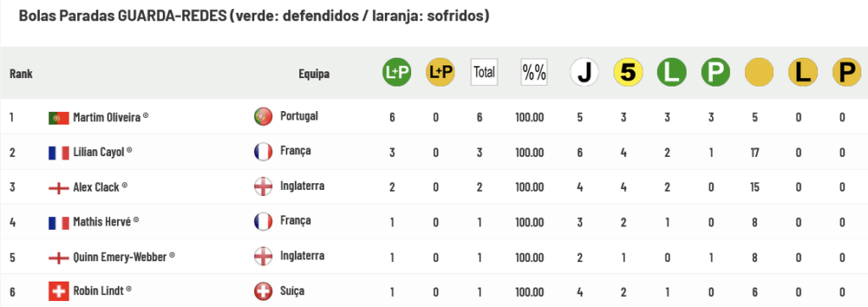Sort by green L+P saves column icon

point(397,73)
